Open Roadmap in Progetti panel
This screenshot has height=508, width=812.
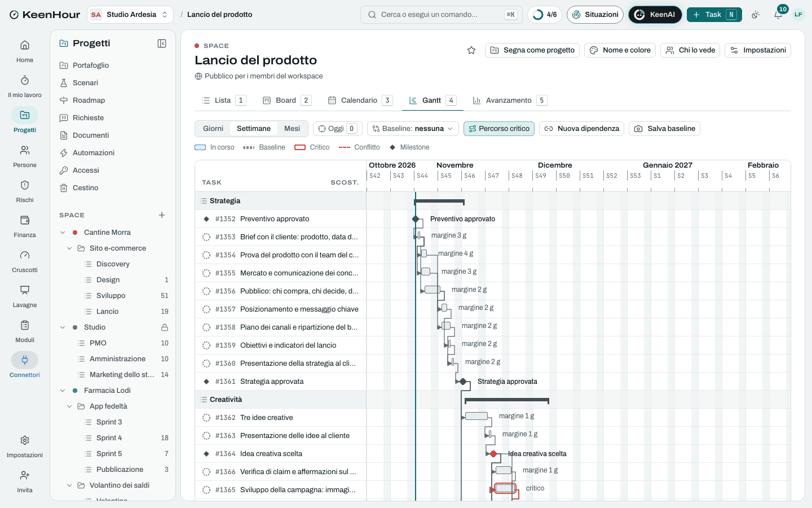coord(113,100)
